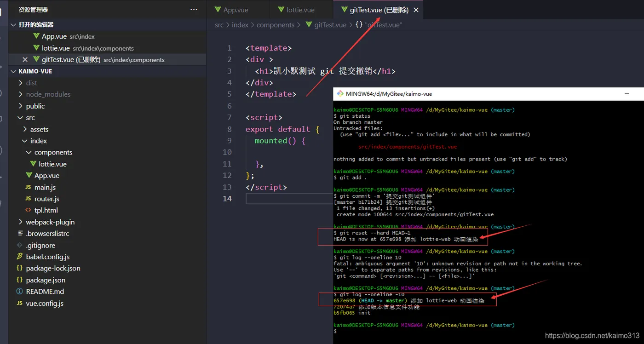Click the braces symbol breadcrumb "gitTest.vue"
Viewport: 644px width, 344px height.
pos(379,25)
